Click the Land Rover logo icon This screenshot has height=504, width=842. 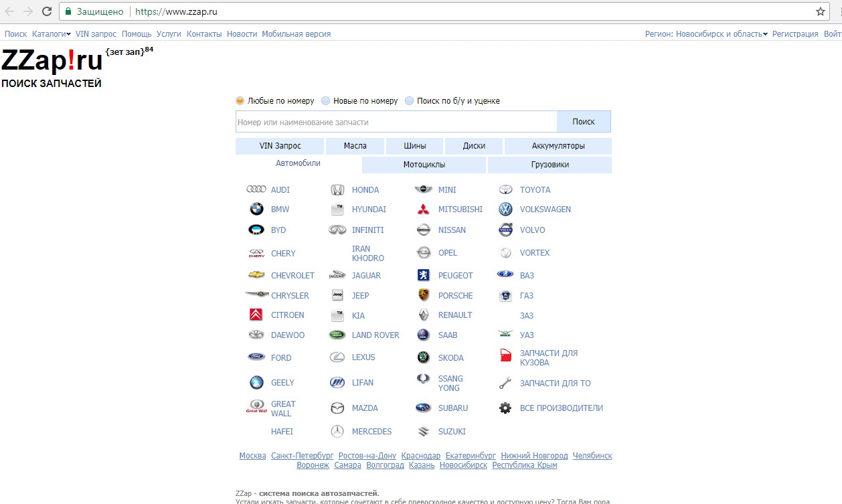(337, 335)
